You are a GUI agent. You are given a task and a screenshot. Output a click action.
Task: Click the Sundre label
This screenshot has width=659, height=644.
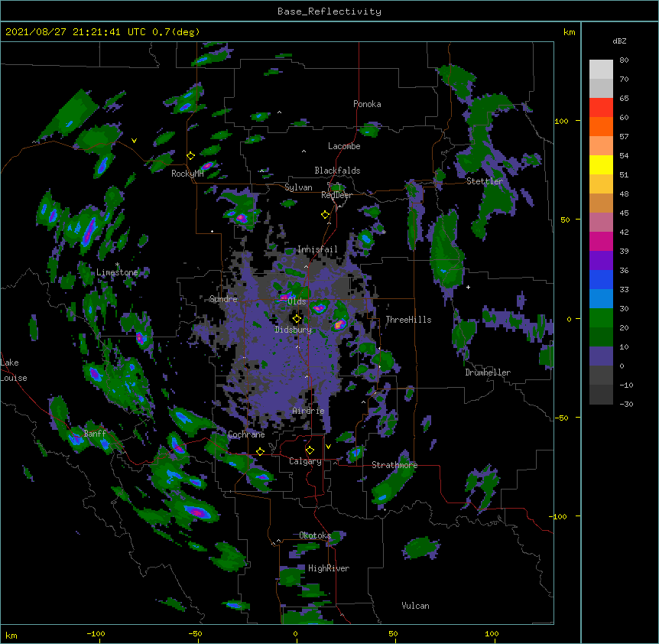223,299
